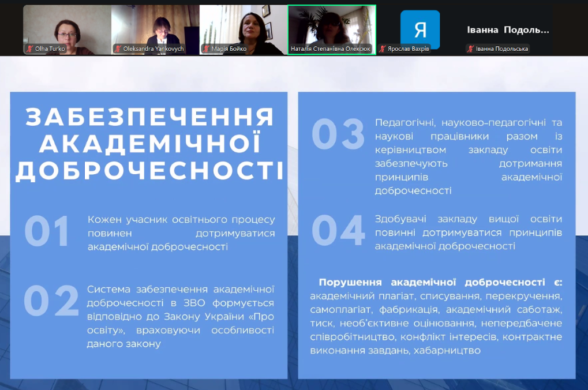Click Ярослав Вахрів's muted microphone icon
Viewport: 588px width, 390px height.
(x=383, y=49)
